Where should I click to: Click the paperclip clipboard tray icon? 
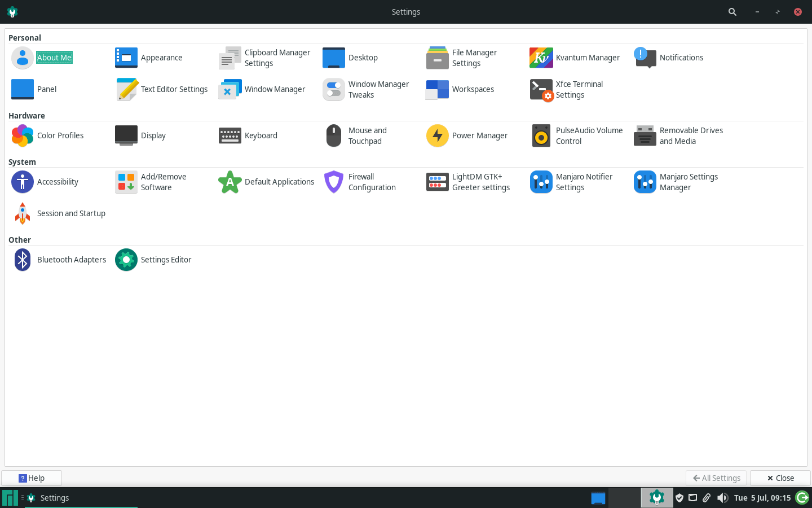pos(707,498)
